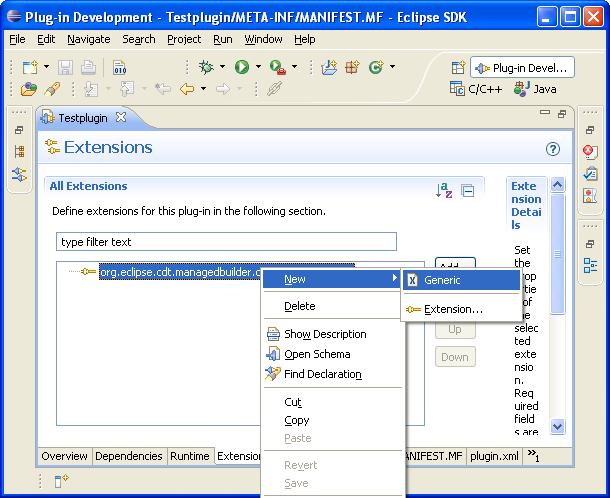Switch to the Java perspective

coord(535,89)
